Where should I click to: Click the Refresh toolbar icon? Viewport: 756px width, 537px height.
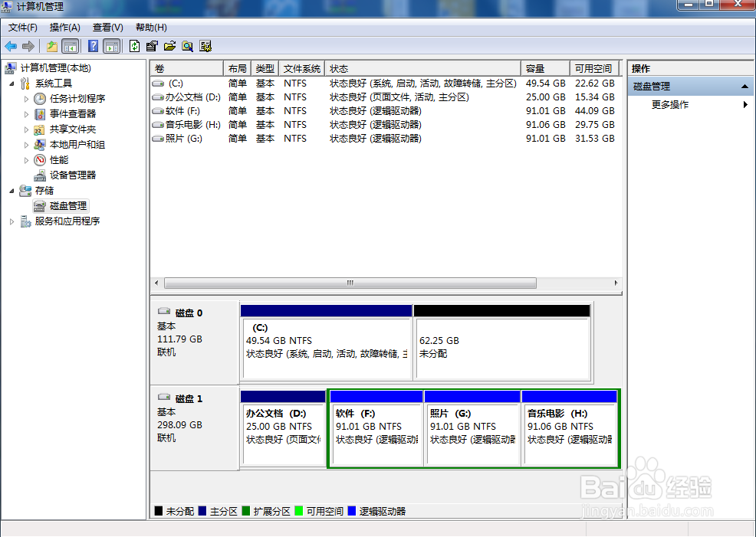[x=134, y=46]
